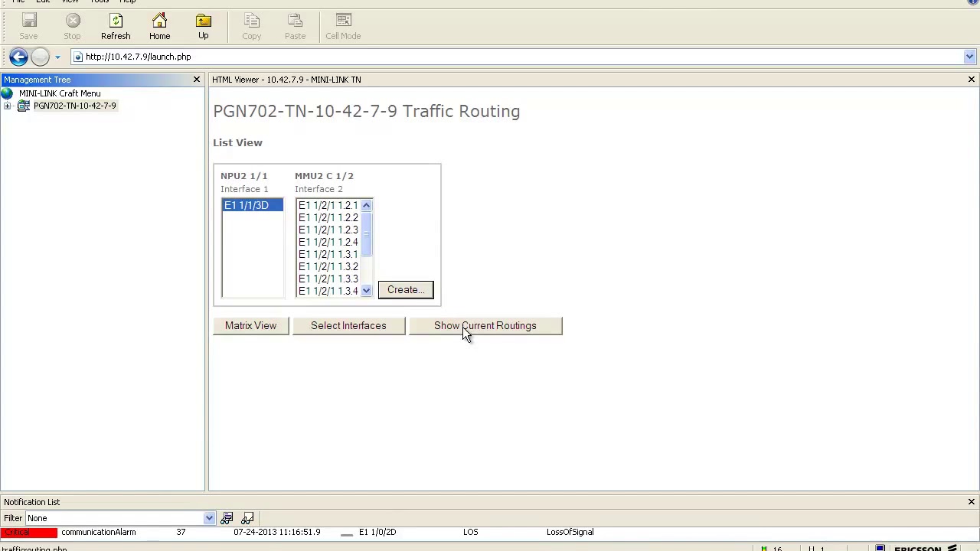Select E1 1/2/1 1.3.2 in list
The height and width of the screenshot is (551, 980).
pos(328,266)
